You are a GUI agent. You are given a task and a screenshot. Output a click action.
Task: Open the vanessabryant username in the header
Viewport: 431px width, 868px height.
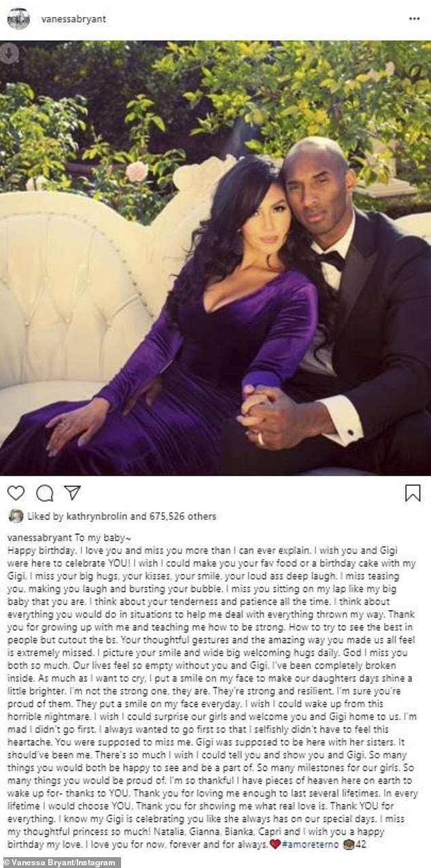pos(71,19)
